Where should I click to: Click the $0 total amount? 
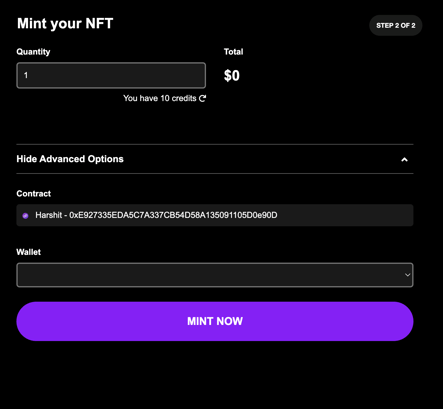(232, 76)
